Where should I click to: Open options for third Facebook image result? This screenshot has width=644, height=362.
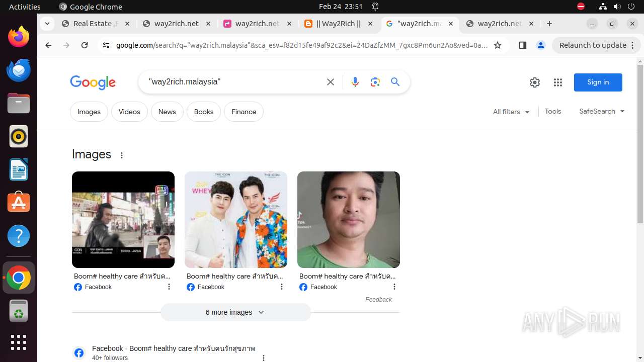tap(394, 287)
